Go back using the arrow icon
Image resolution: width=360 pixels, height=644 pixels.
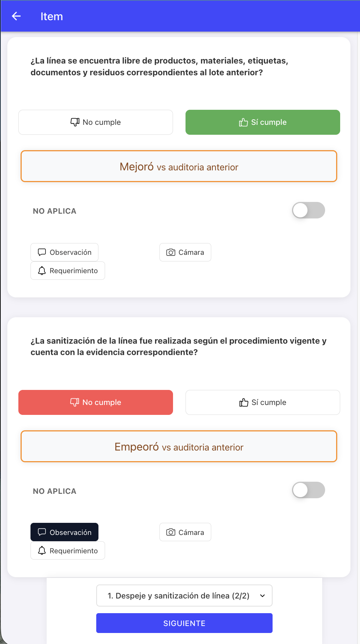[x=16, y=16]
